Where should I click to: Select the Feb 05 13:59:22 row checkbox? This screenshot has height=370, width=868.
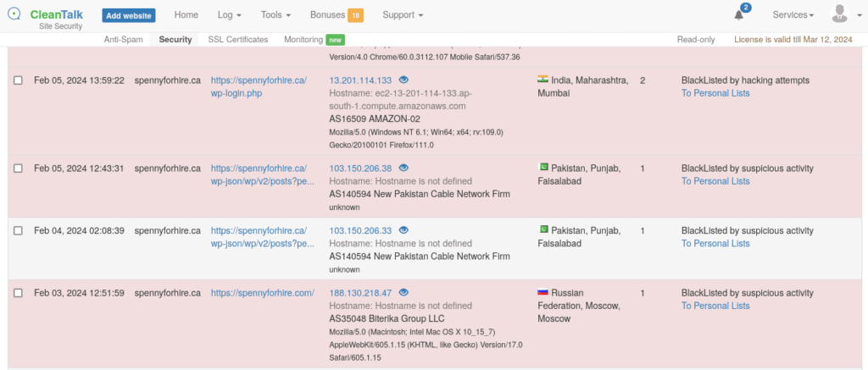point(19,80)
